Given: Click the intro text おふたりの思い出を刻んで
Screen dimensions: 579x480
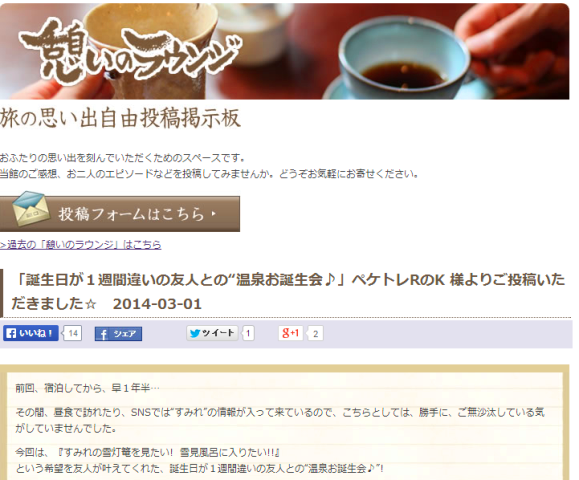Looking at the screenshot, I should (x=122, y=158).
